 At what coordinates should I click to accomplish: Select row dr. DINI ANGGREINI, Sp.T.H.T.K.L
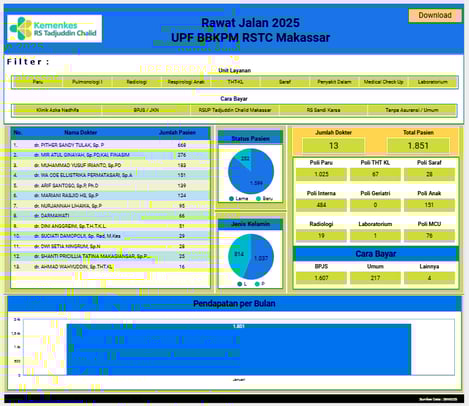tap(110, 226)
